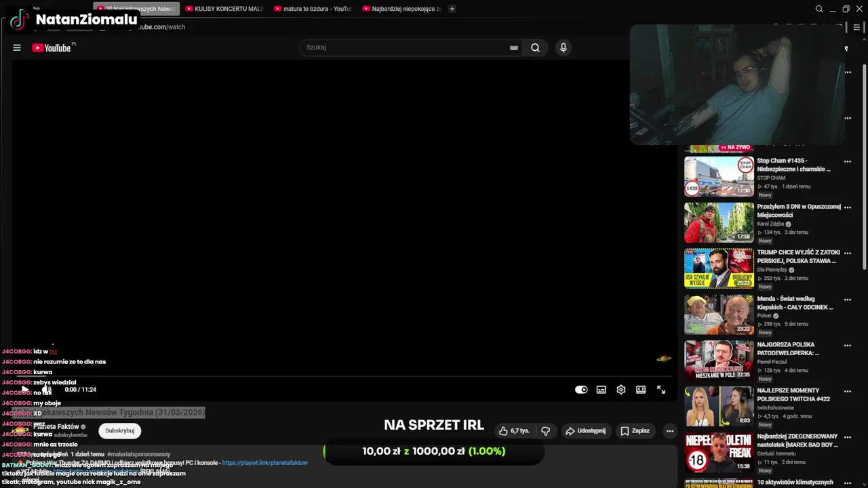Open title NAJLEPSZE MOMENTY POLSKIEGO TWITCHA #422
The image size is (868, 488).
click(793, 394)
